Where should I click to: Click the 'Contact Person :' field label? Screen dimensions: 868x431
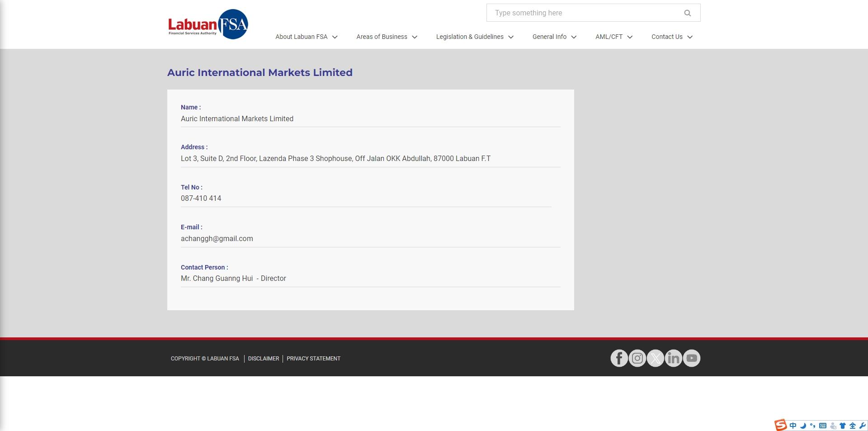pos(204,267)
